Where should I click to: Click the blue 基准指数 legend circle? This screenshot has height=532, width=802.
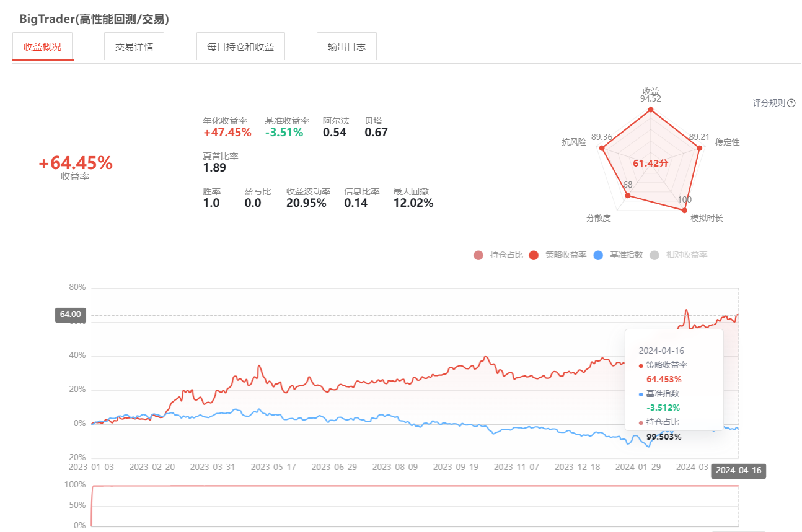coord(598,255)
